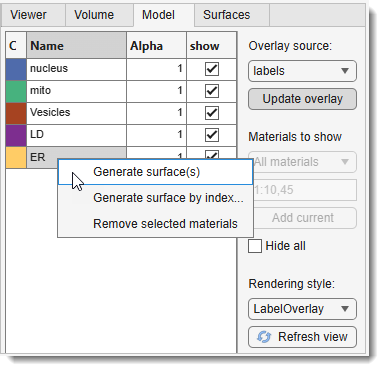Uncheck show for mito material

click(212, 91)
